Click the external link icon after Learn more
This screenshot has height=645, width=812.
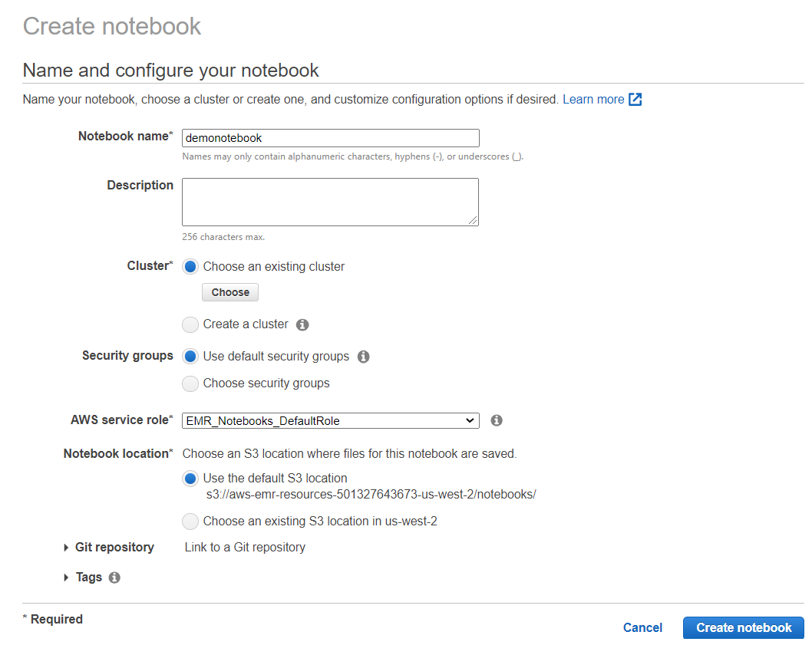coord(634,99)
